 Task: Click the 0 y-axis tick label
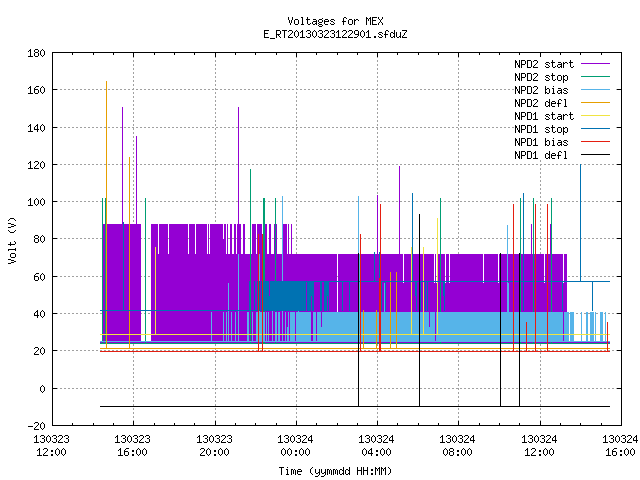pyautogui.click(x=42, y=389)
